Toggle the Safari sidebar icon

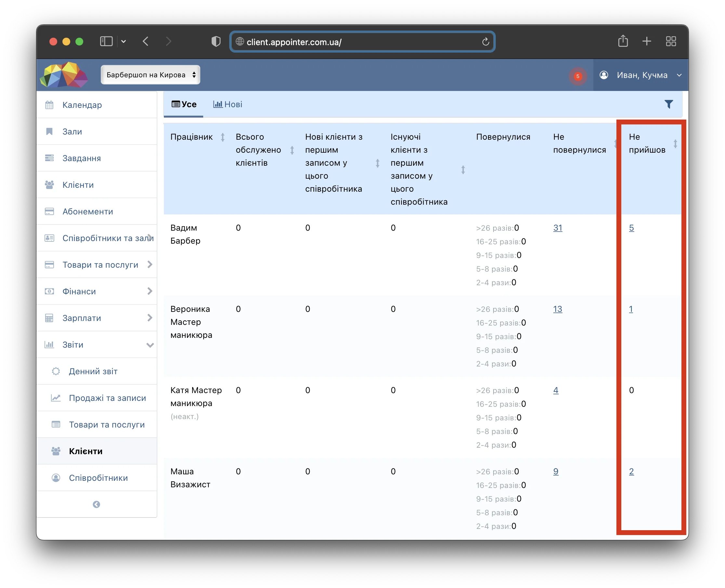point(106,41)
